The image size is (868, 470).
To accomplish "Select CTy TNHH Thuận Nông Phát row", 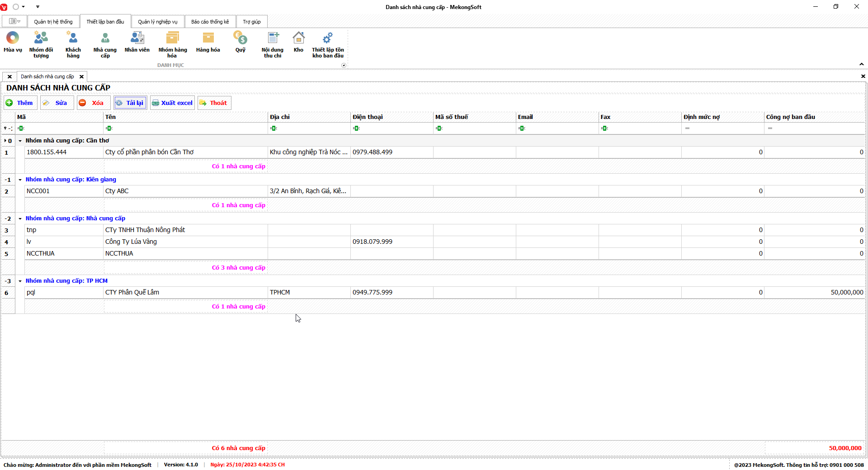I will [445, 230].
